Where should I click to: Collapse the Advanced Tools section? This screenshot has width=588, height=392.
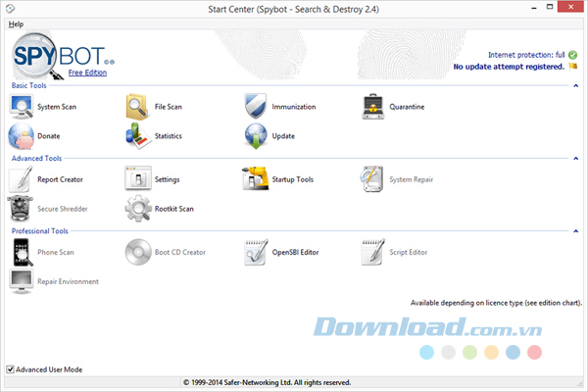576,158
